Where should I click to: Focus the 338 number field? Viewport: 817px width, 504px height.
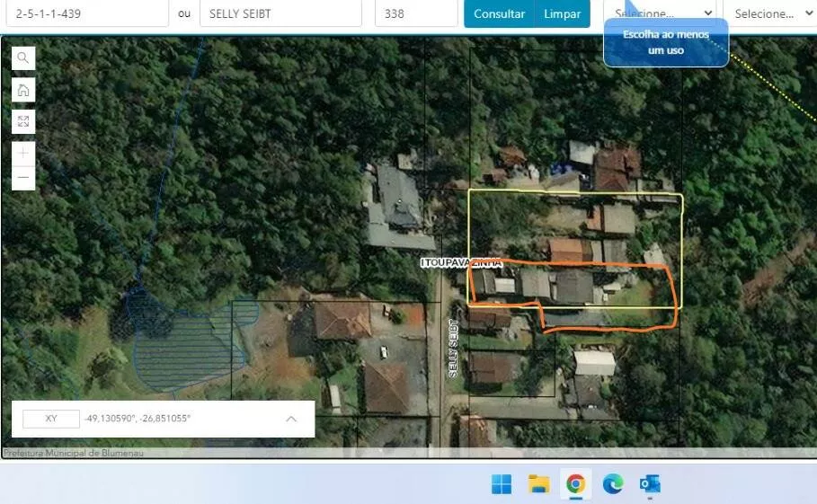(x=416, y=13)
